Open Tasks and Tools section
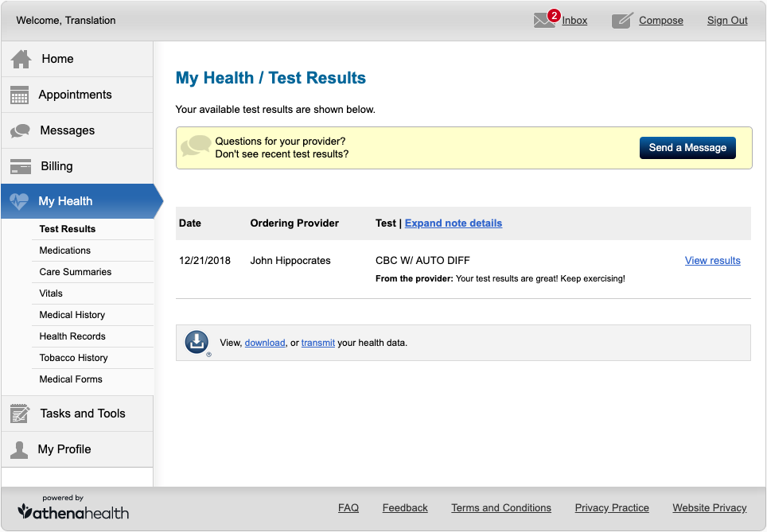 pos(77,414)
